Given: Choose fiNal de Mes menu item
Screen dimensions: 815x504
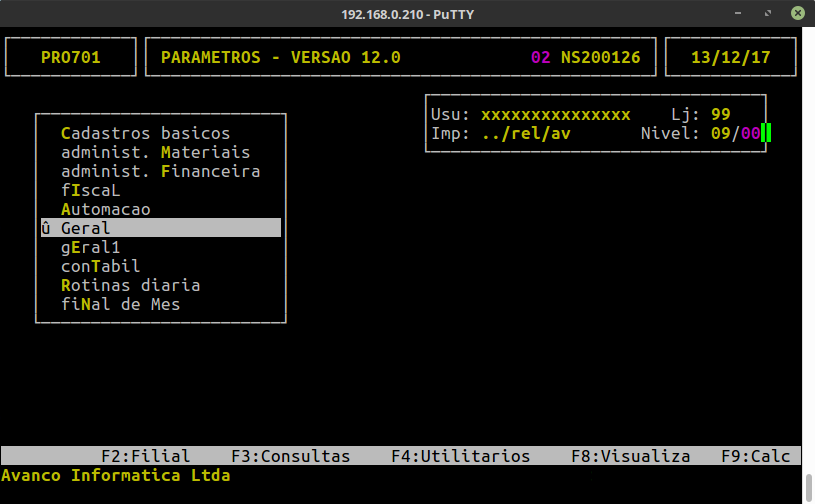Looking at the screenshot, I should (x=120, y=304).
